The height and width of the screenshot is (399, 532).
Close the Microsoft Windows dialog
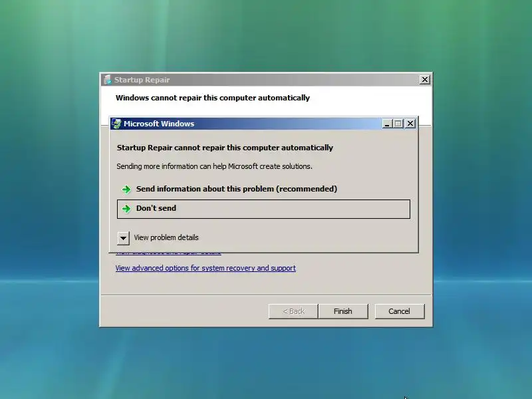pyautogui.click(x=410, y=124)
